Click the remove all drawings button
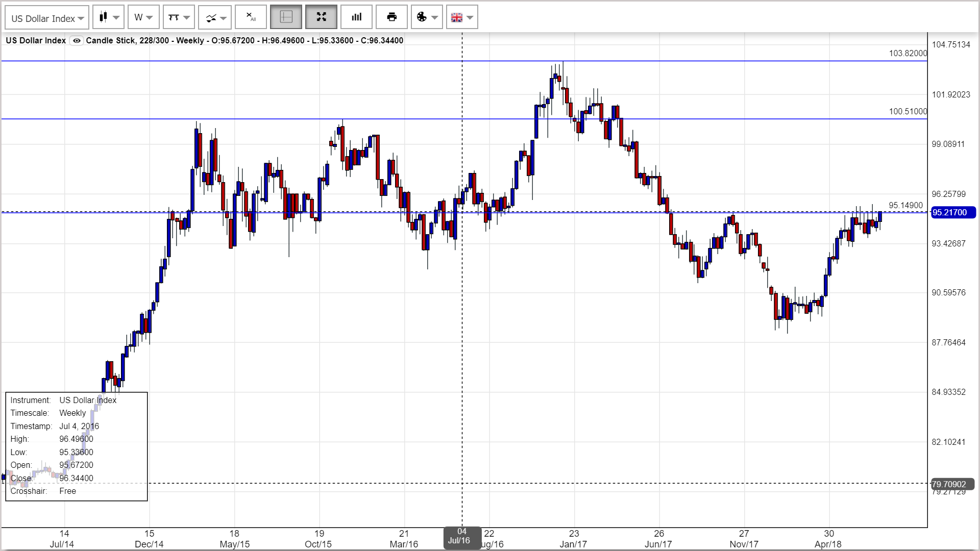The image size is (980, 551). (x=251, y=17)
